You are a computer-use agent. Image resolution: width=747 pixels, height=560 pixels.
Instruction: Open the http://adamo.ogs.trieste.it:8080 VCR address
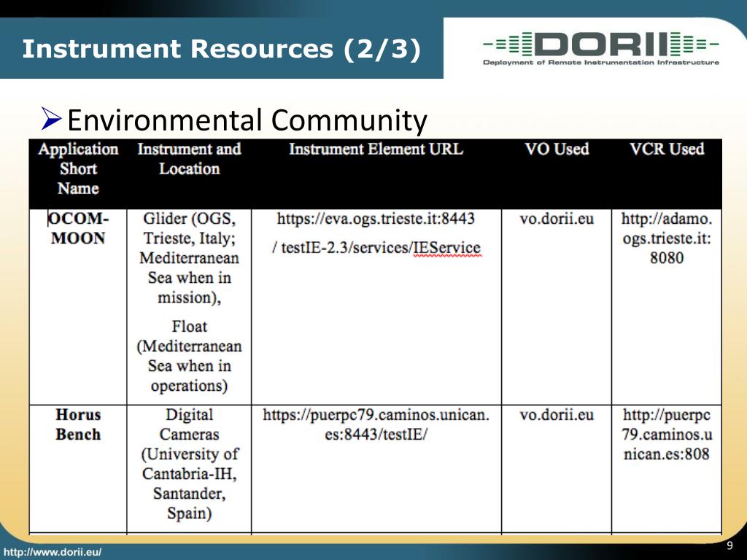pyautogui.click(x=667, y=238)
